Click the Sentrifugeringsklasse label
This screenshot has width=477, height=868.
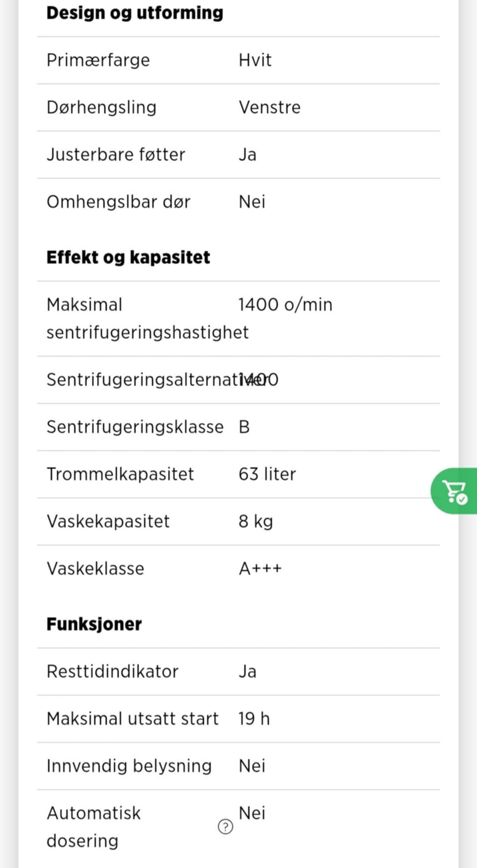click(135, 427)
